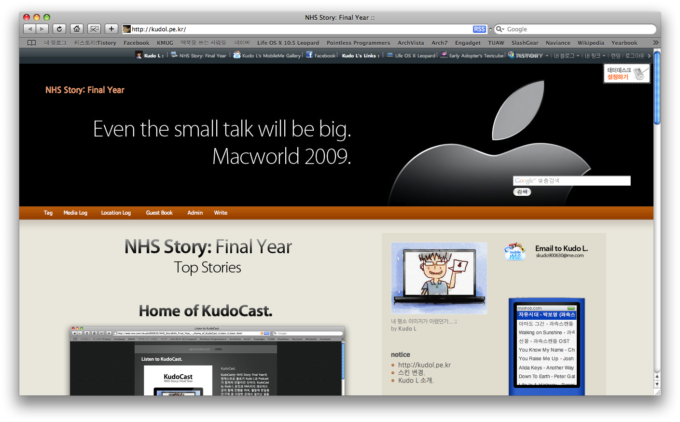Open the Guest Book menu item
Screen dimensions: 680x422
[x=159, y=213]
